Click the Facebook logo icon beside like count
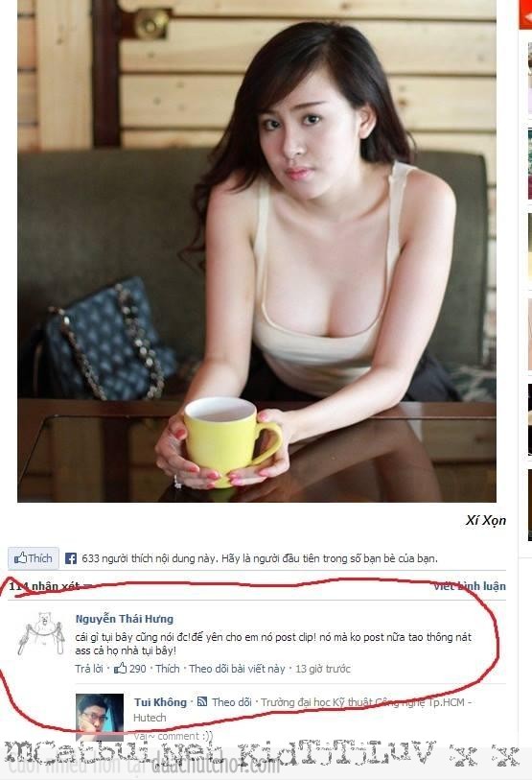The height and width of the screenshot is (780, 532). pyautogui.click(x=71, y=558)
